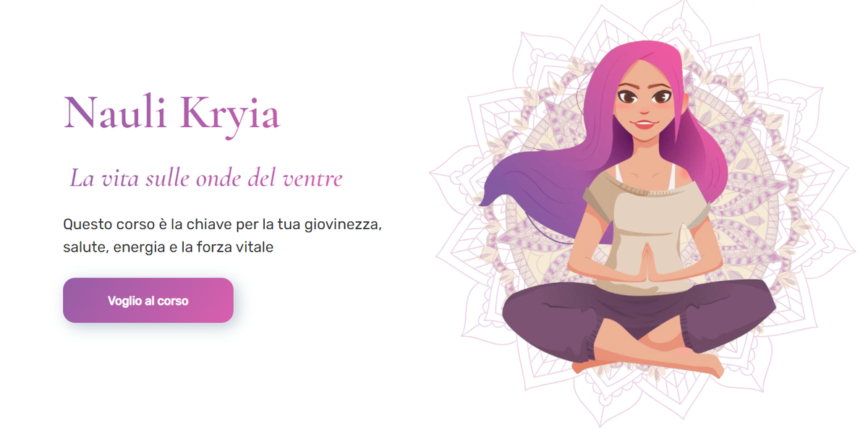Click the word "ventre" in the subtitle
868x441 pixels.
315,179
